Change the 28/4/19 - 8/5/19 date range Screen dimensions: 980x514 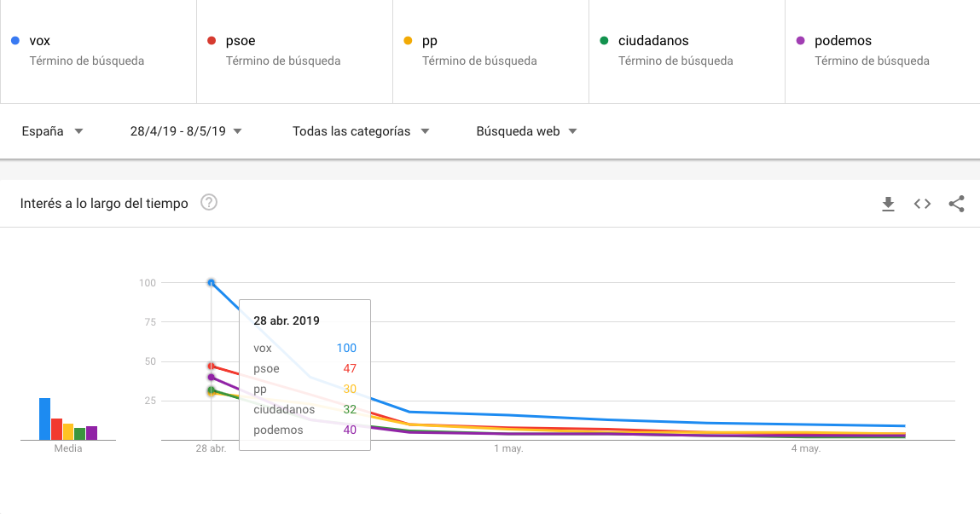pyautogui.click(x=186, y=131)
